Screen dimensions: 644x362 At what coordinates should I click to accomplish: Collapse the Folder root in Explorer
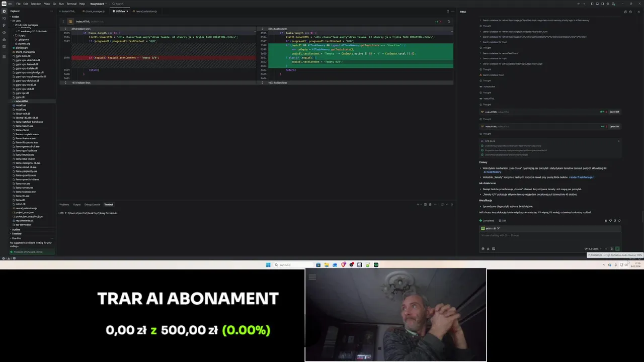[x=15, y=17]
